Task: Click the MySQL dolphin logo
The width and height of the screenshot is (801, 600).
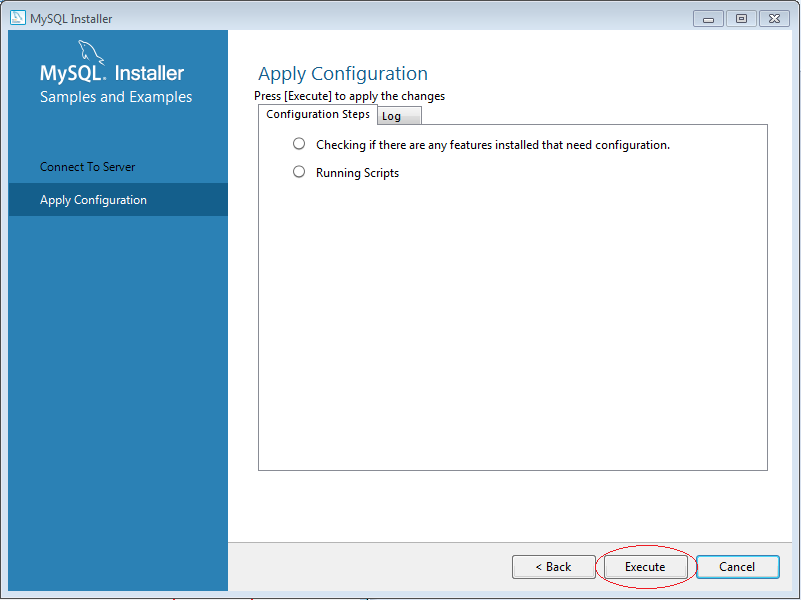Action: click(x=91, y=53)
